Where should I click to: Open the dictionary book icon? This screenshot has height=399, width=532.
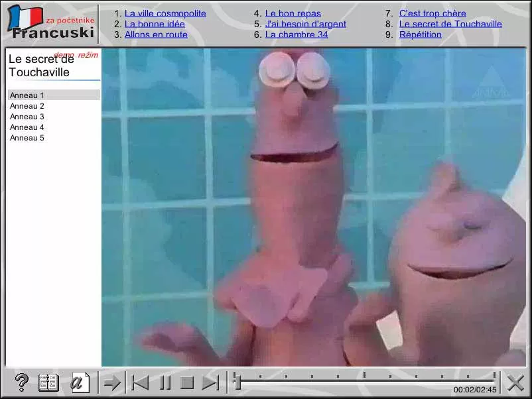tap(48, 382)
